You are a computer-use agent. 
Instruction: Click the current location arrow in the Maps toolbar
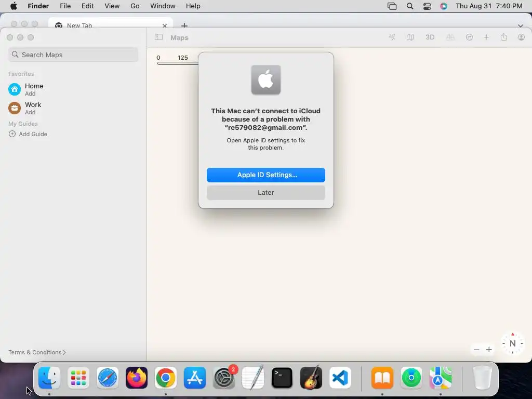(392, 37)
